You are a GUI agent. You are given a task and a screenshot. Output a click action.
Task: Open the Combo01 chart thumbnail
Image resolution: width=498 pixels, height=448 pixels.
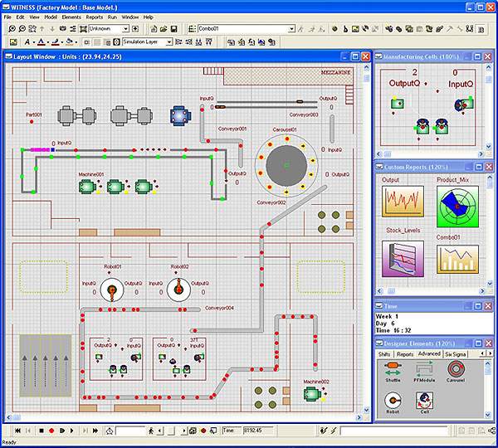pyautogui.click(x=457, y=259)
